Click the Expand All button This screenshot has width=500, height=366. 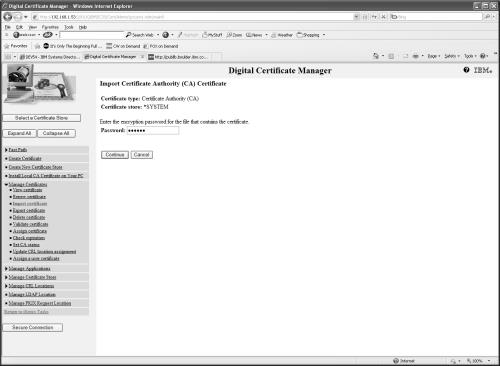click(19, 133)
